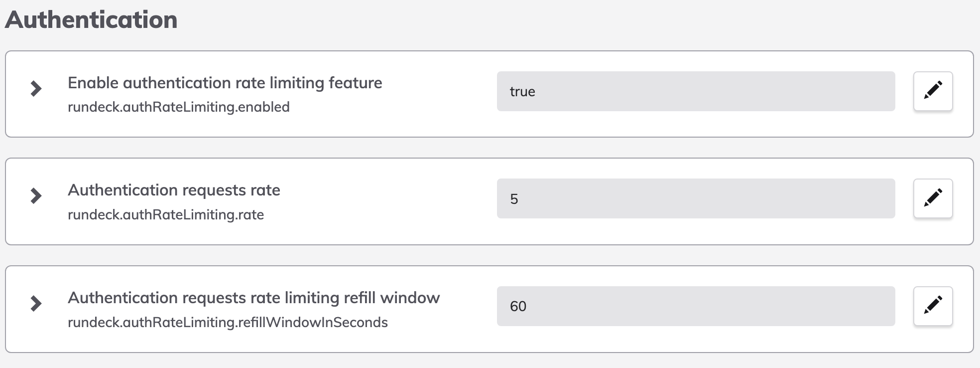Expand the rate limiting refill window chevron
This screenshot has height=368, width=980.
pos(36,304)
